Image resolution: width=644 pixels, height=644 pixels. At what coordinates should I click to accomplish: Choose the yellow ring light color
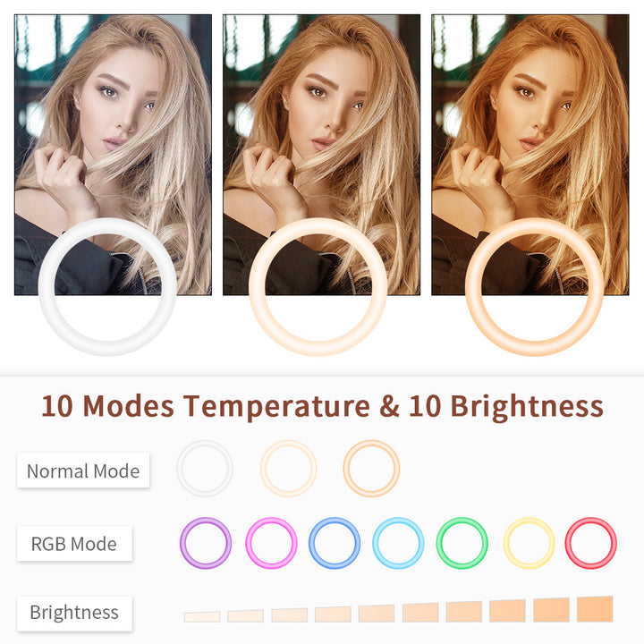(x=529, y=543)
